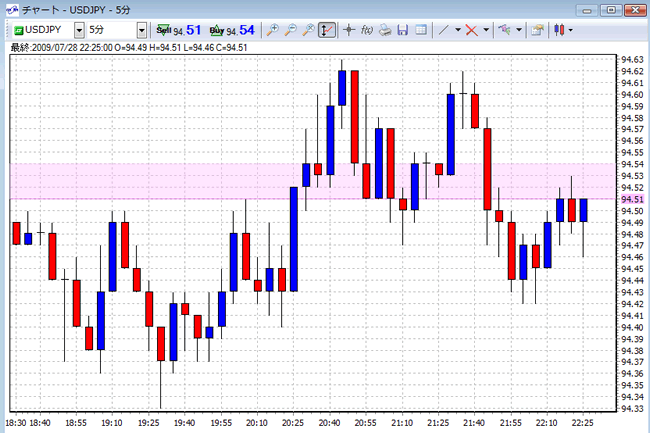
Task: Open the chart properties icon
Action: (x=537, y=30)
